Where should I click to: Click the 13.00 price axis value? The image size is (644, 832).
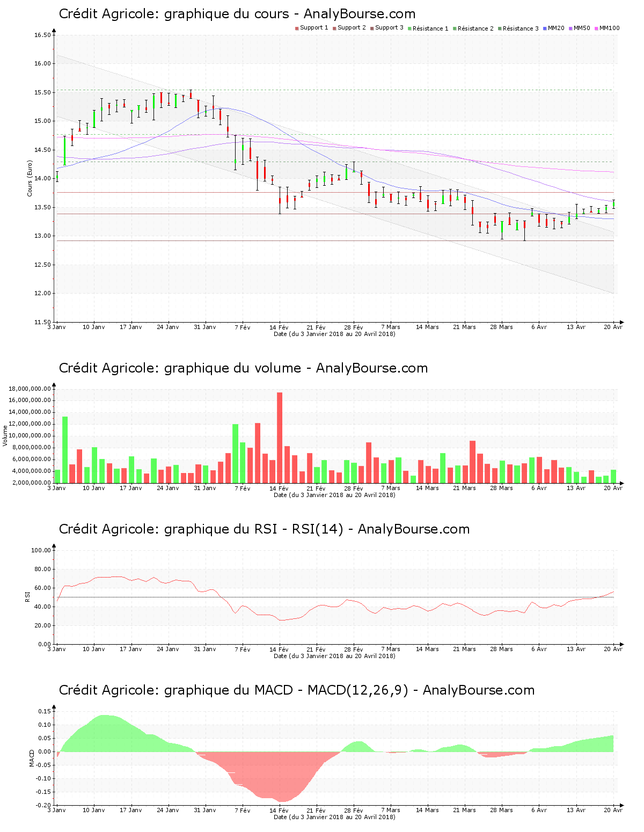tap(42, 236)
